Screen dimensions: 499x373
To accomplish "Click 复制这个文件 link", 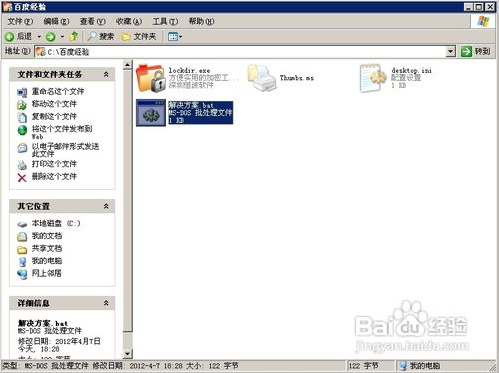I will click(x=54, y=116).
